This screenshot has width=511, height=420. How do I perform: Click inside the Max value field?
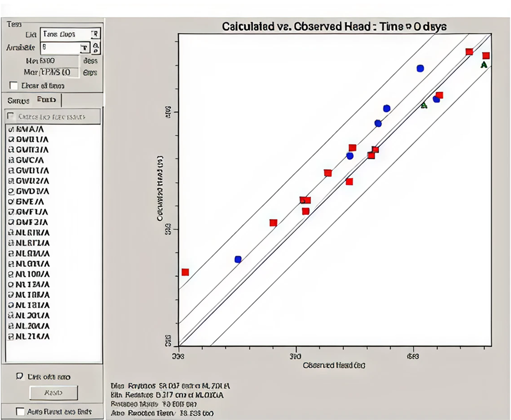pos(58,72)
